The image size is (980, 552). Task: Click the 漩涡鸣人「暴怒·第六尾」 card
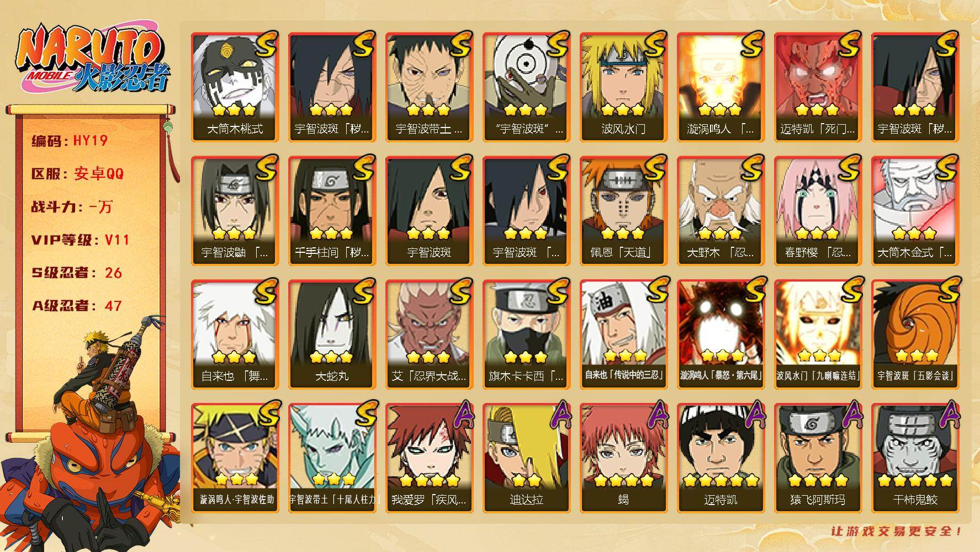click(x=721, y=335)
